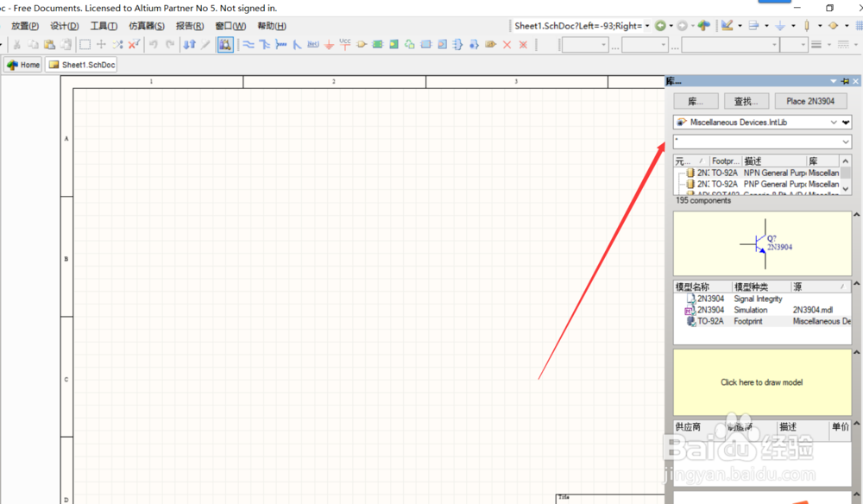Select the TO-92A Footprint model row
The height and width of the screenshot is (504, 863).
coord(763,321)
